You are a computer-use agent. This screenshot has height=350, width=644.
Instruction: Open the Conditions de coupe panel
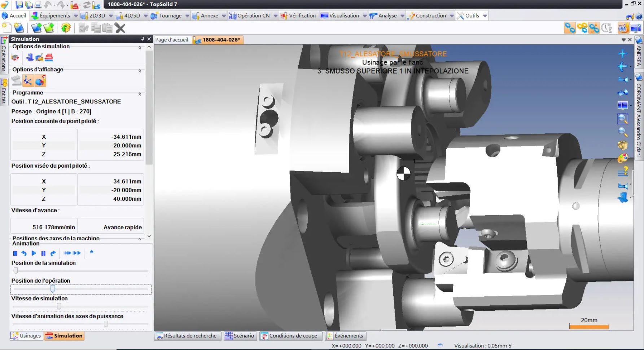tap(289, 336)
